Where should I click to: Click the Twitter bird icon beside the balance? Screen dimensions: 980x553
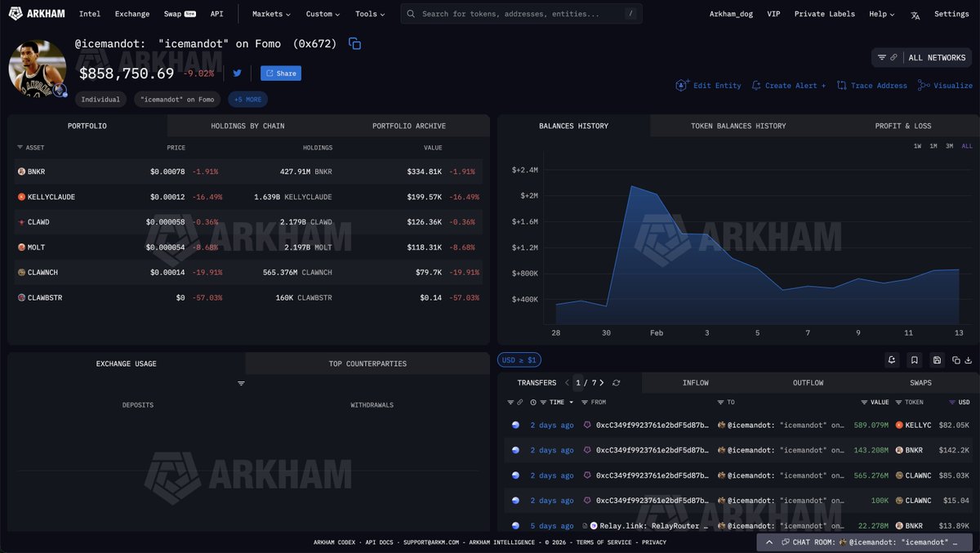tap(238, 74)
